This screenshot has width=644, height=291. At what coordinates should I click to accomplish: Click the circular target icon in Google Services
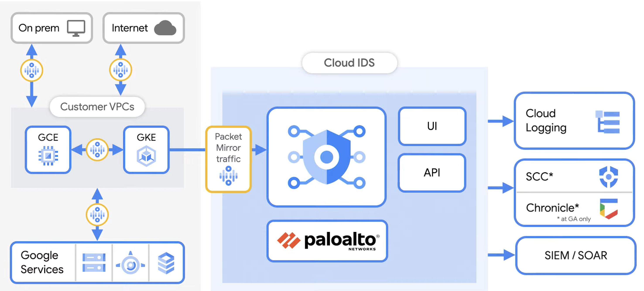[x=130, y=263]
